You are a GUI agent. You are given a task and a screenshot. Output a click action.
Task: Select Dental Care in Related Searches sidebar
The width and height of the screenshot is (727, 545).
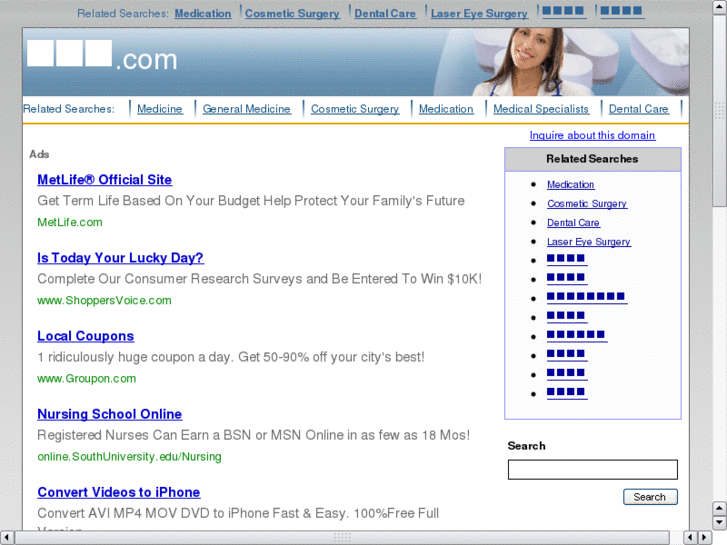pos(573,223)
